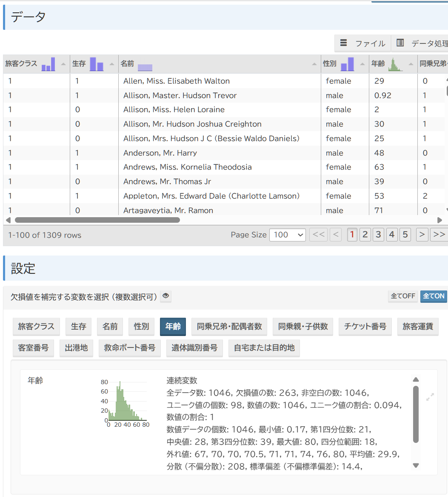This screenshot has width=448, height=497.
Task: Open the ファイル menu
Action: [x=363, y=43]
